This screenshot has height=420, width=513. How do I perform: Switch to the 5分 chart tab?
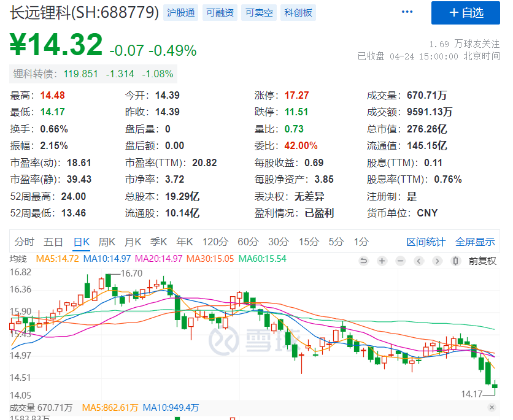[x=336, y=242]
